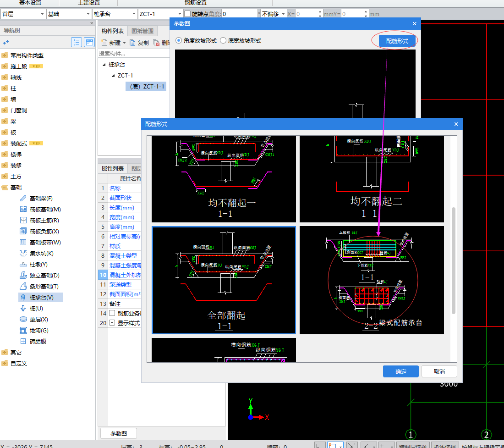The width and height of the screenshot is (504, 448).
Task: Select the 砖胎膜 brick formwork icon
Action: (23, 341)
